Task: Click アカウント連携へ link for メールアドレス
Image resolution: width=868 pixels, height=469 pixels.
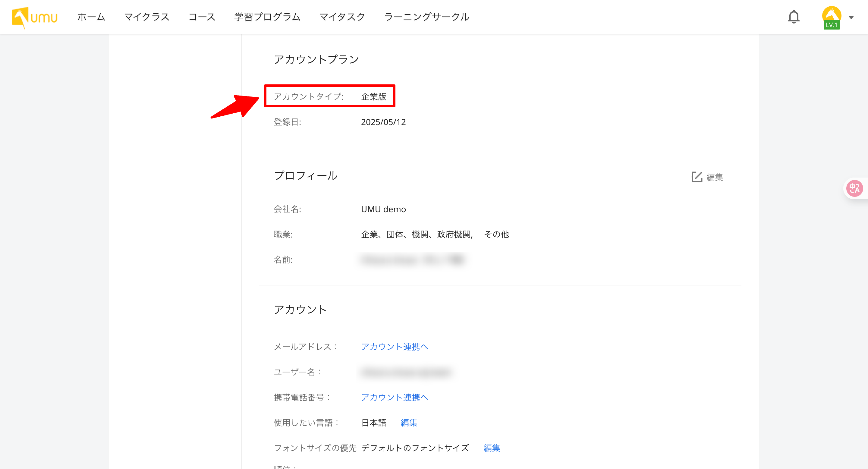Action: (x=395, y=347)
